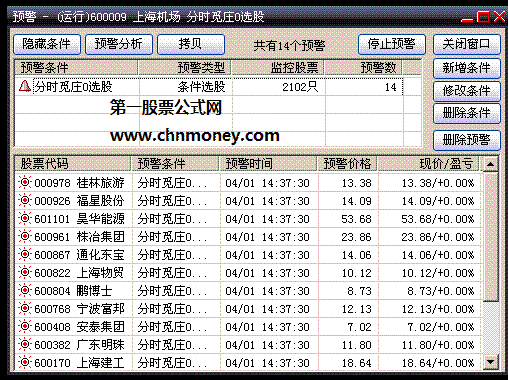
Task: Click alert count 14 cell
Action: (364, 87)
